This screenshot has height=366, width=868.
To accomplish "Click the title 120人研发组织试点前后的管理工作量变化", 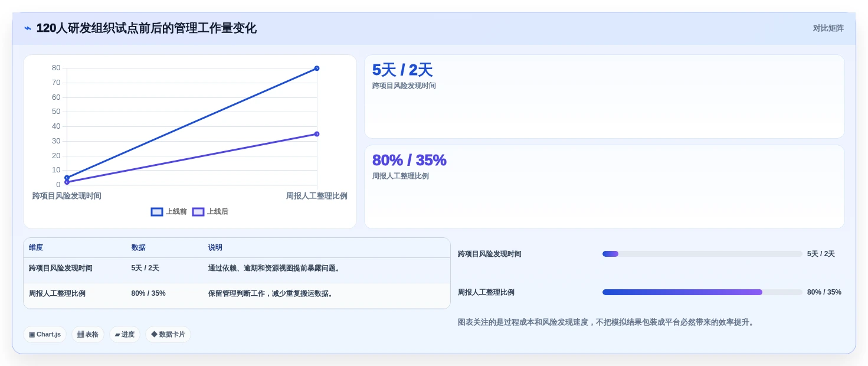I will click(x=146, y=28).
